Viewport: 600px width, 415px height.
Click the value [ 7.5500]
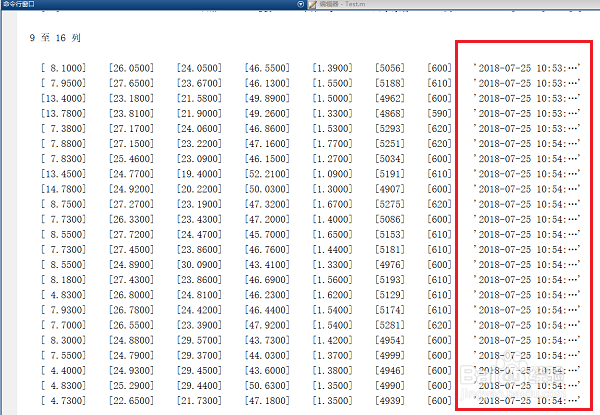point(64,355)
